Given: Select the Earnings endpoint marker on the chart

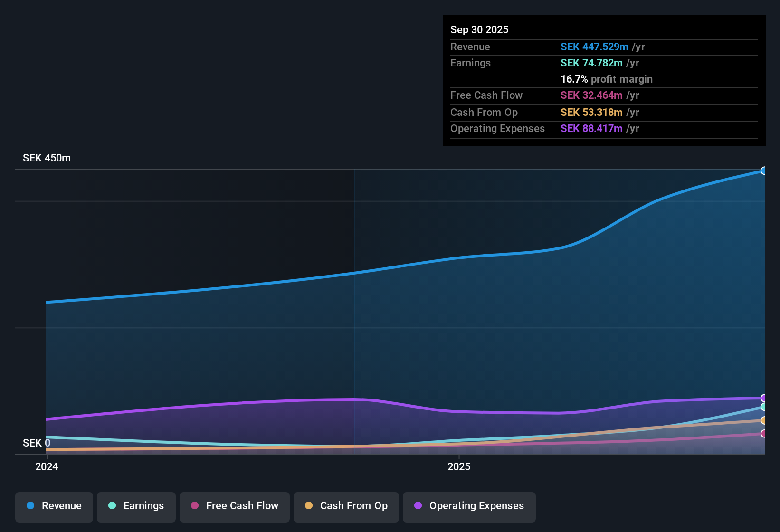Looking at the screenshot, I should 764,408.
